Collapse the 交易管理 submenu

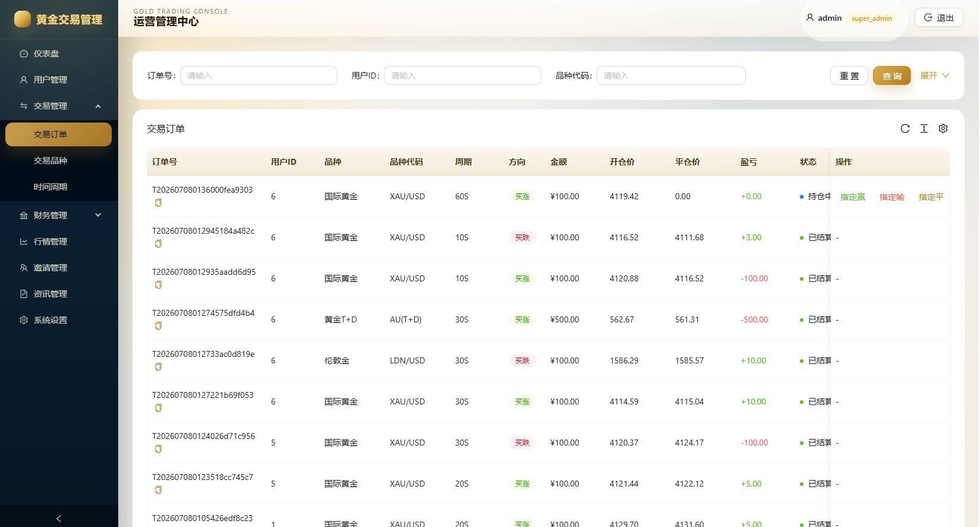(59, 106)
